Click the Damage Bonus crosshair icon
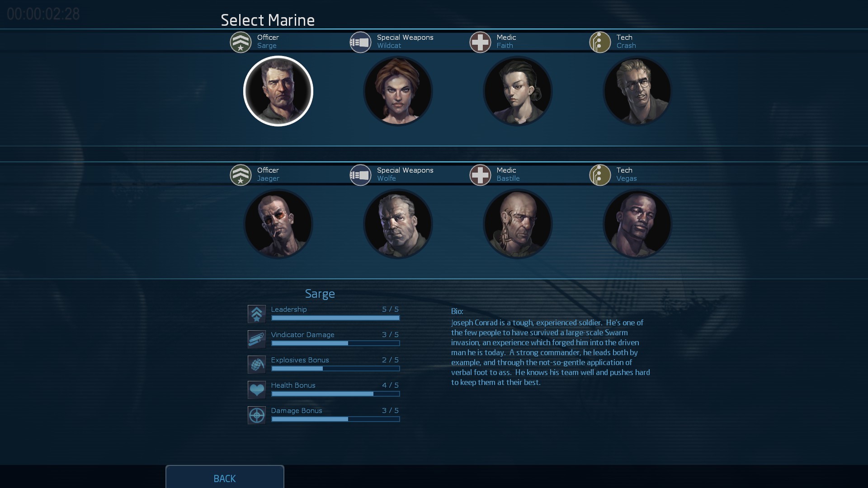 (256, 415)
